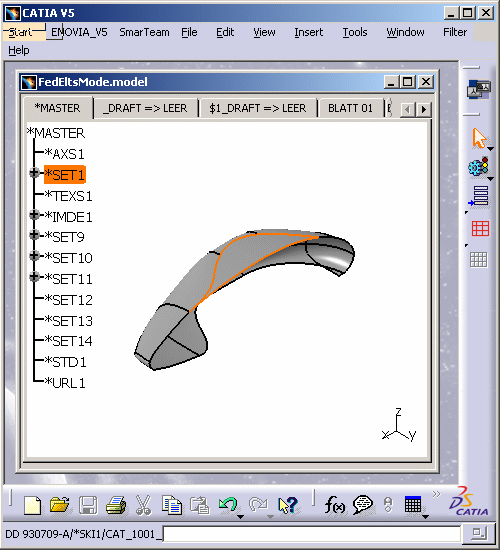Expand the *SET9 tree node

pos(34,235)
